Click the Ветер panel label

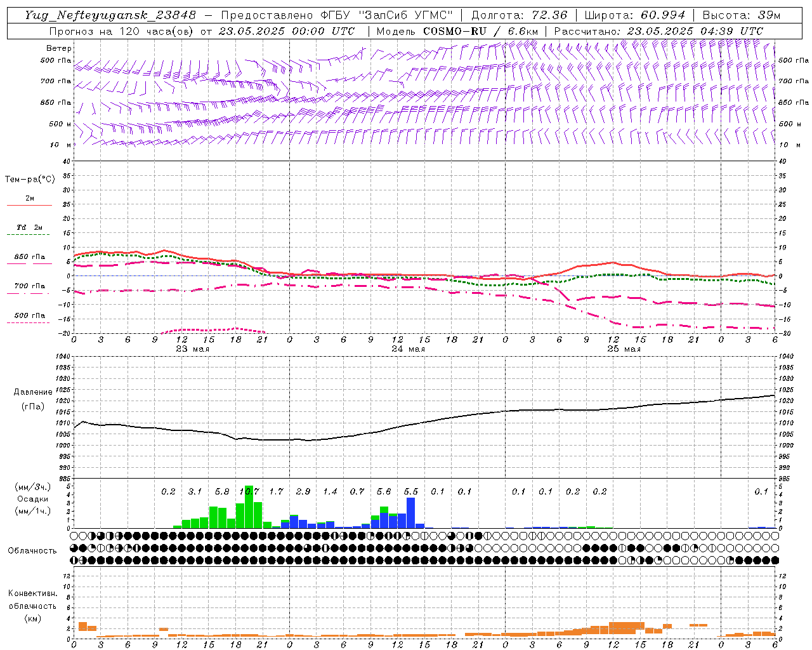(59, 48)
